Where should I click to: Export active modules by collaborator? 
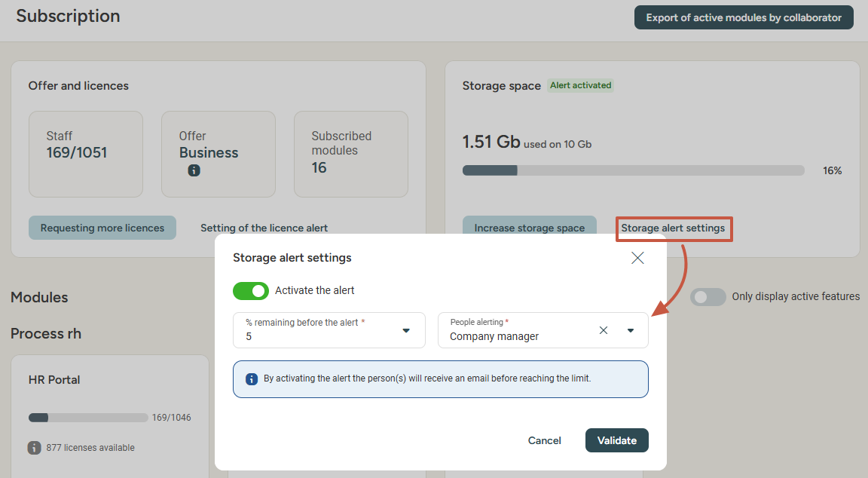point(743,18)
